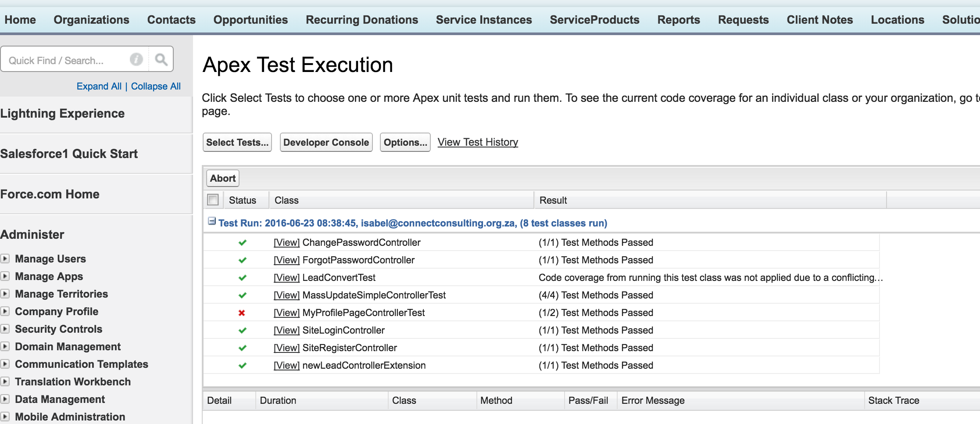The width and height of the screenshot is (980, 424).
Task: Click the green check beside MassUpdateSimpleControllerTest
Action: pos(242,295)
